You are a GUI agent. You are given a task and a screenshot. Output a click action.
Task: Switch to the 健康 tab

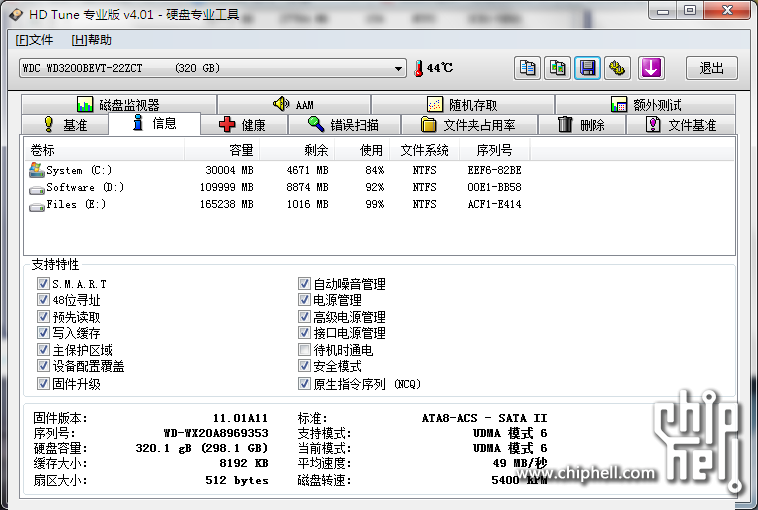[244, 125]
